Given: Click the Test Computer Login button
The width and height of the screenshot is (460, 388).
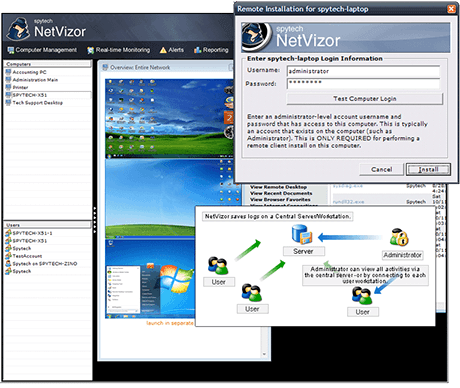Looking at the screenshot, I should (x=365, y=99).
